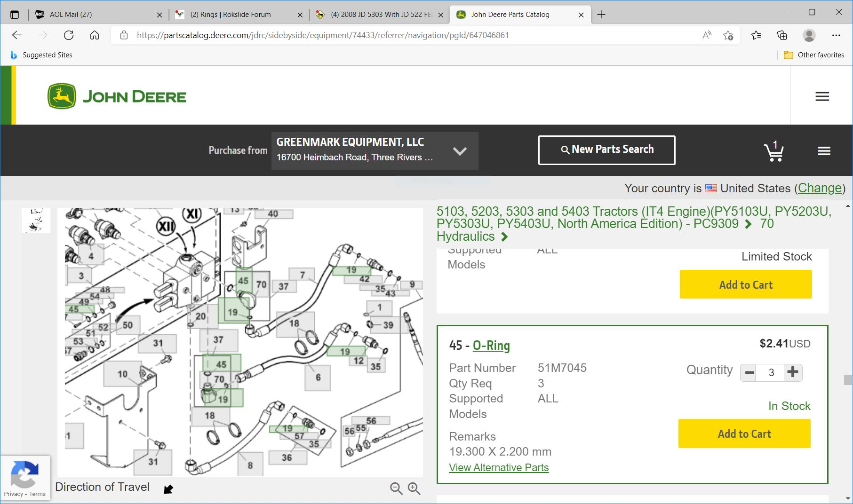The width and height of the screenshot is (853, 504).
Task: Zoom out the parts diagram
Action: [396, 489]
